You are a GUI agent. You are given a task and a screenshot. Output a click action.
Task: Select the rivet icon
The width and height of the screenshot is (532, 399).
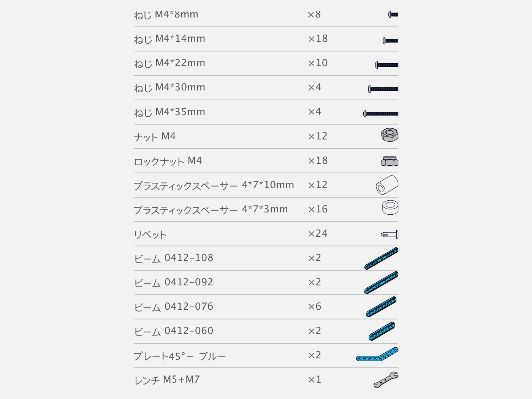[389, 234]
